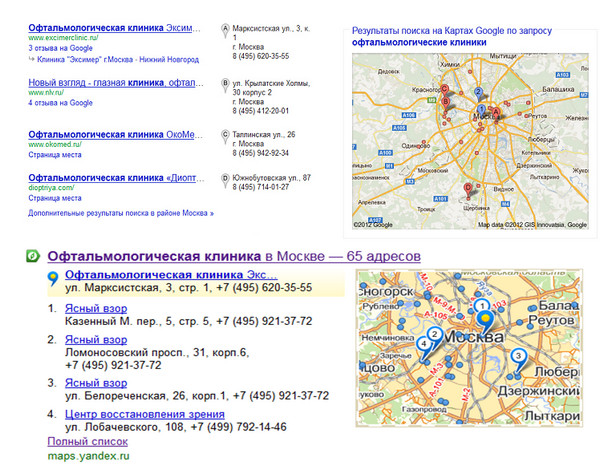This screenshot has width=600, height=471.
Task: Open the Google map of Moscow clinics
Action: point(466,138)
